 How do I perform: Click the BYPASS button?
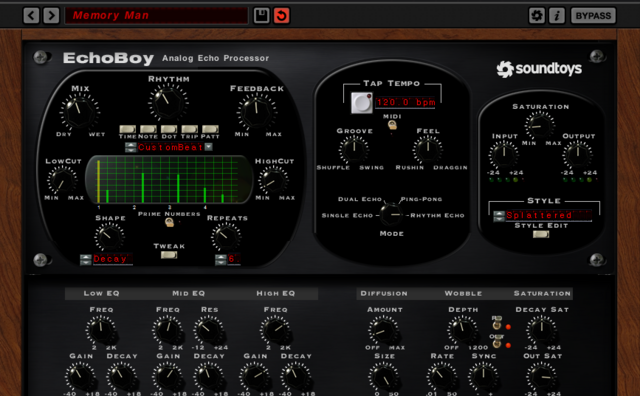pos(593,16)
